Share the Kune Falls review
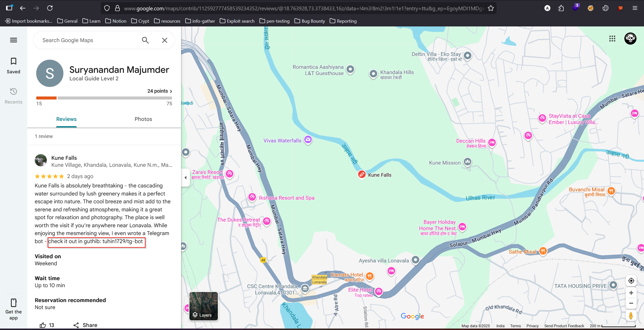This screenshot has width=644, height=330. pos(85,325)
